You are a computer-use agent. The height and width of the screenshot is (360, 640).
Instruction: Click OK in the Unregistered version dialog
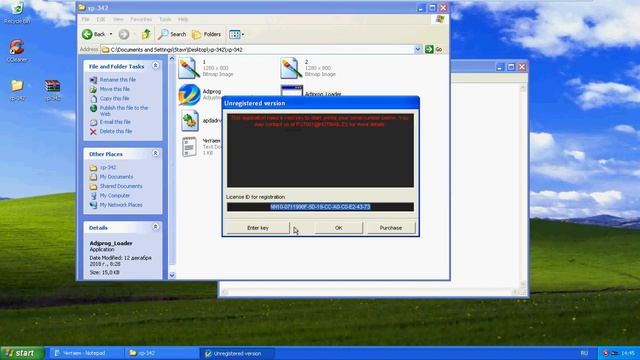[338, 228]
